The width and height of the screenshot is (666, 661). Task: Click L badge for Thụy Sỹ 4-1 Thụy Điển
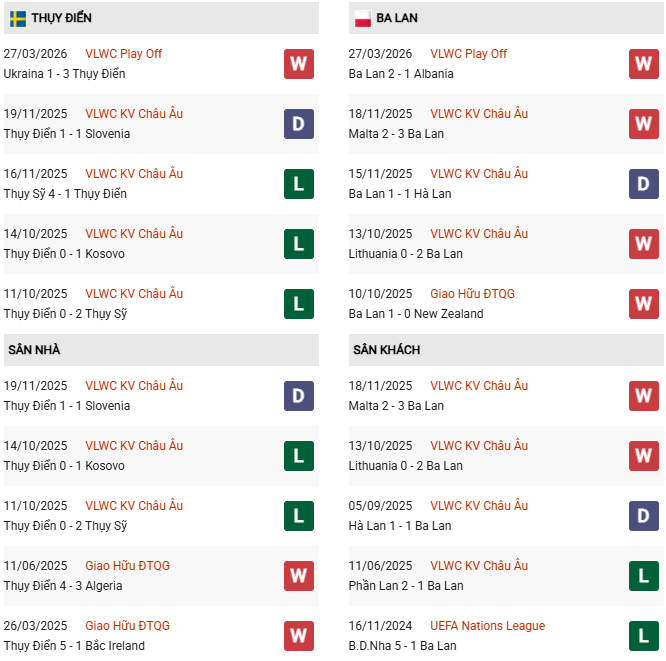pyautogui.click(x=298, y=184)
